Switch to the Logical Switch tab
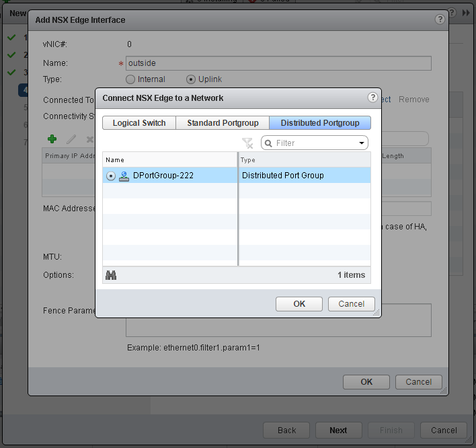 coord(139,122)
